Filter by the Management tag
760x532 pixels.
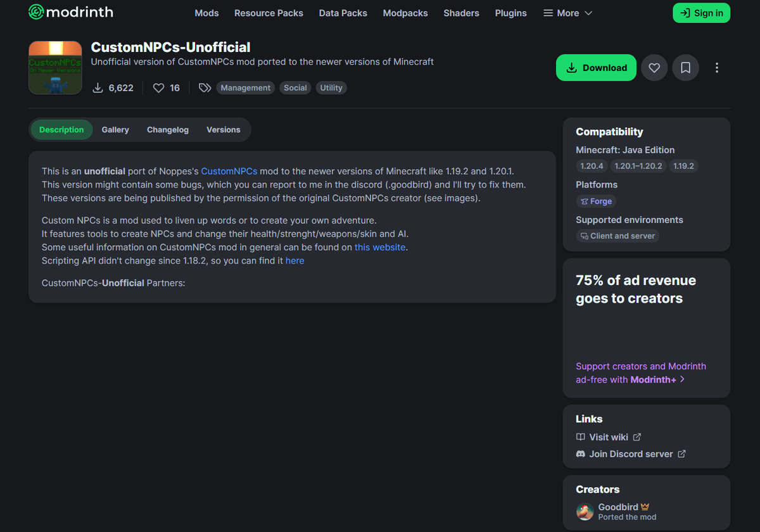(x=245, y=88)
